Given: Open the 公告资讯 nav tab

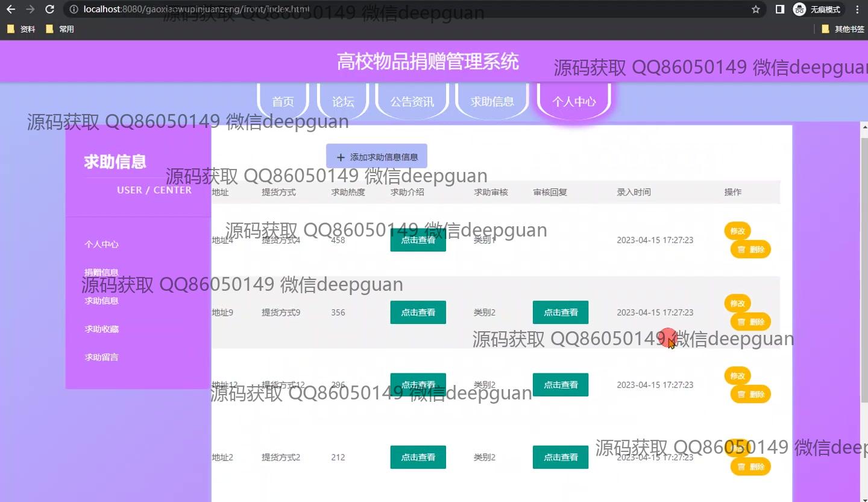Looking at the screenshot, I should point(412,101).
